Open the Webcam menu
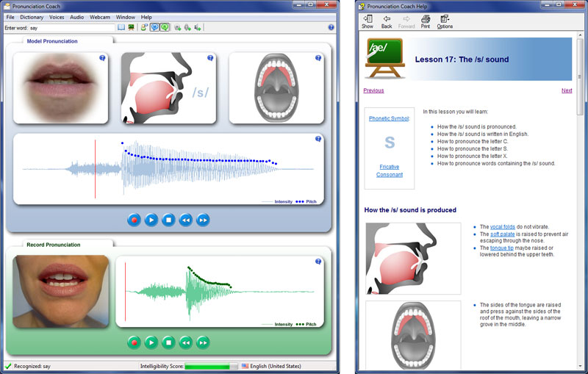 (x=100, y=17)
